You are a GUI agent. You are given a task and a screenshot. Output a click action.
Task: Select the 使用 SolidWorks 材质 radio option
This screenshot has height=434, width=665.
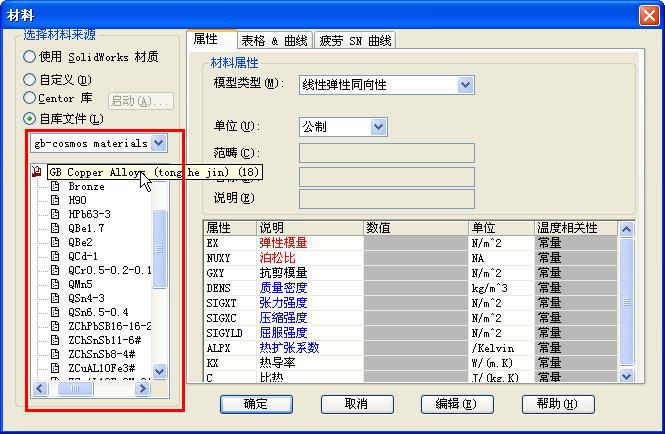tap(29, 56)
